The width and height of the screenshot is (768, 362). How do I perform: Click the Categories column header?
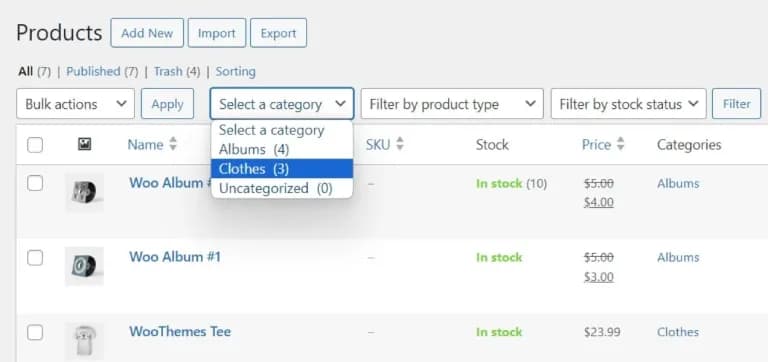pyautogui.click(x=689, y=145)
